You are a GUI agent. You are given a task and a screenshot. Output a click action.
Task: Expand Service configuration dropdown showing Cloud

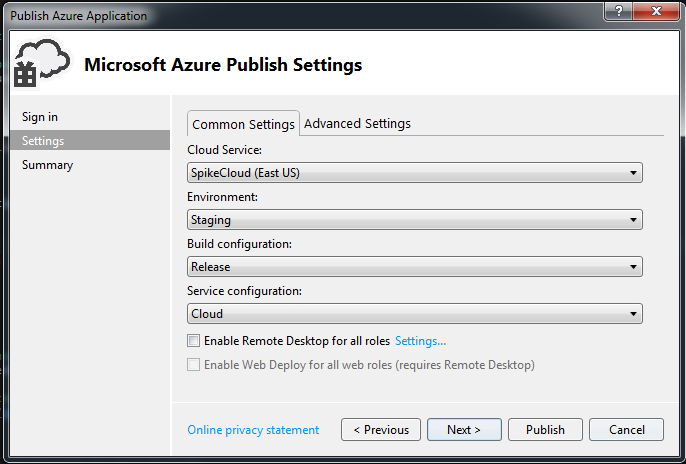click(415, 314)
